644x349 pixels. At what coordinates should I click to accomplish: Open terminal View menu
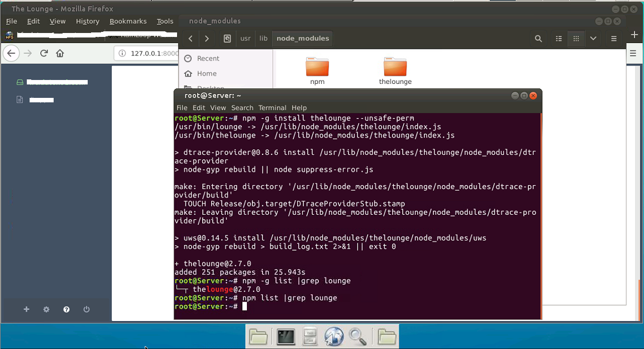pos(218,108)
